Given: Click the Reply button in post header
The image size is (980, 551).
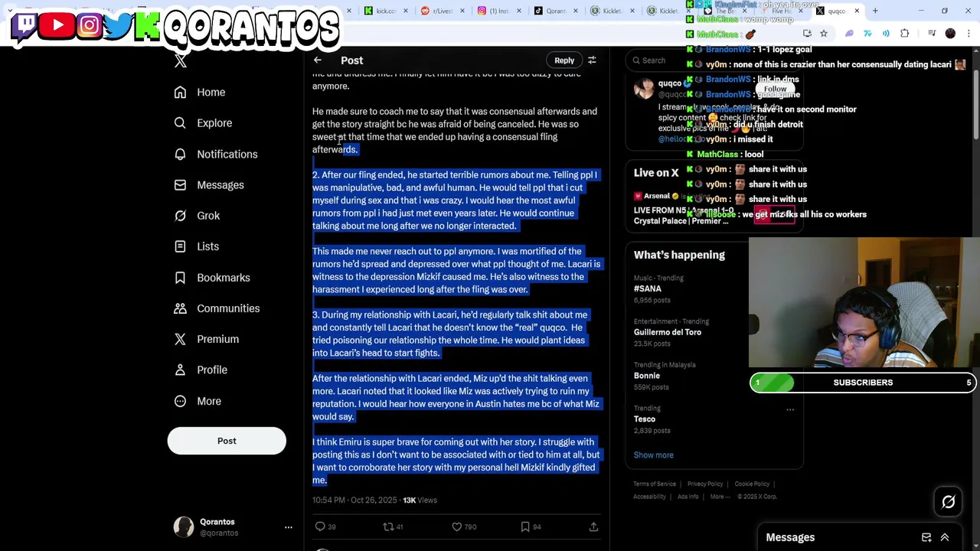Looking at the screenshot, I should (564, 60).
